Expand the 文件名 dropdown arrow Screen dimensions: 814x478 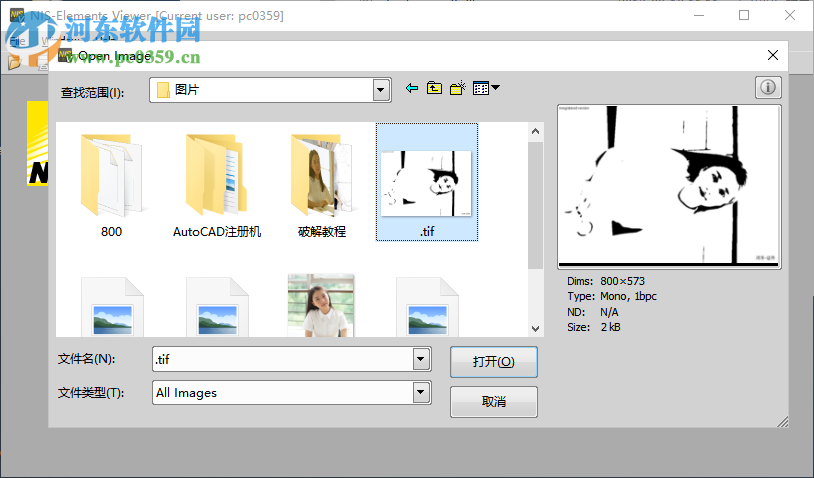tap(421, 359)
